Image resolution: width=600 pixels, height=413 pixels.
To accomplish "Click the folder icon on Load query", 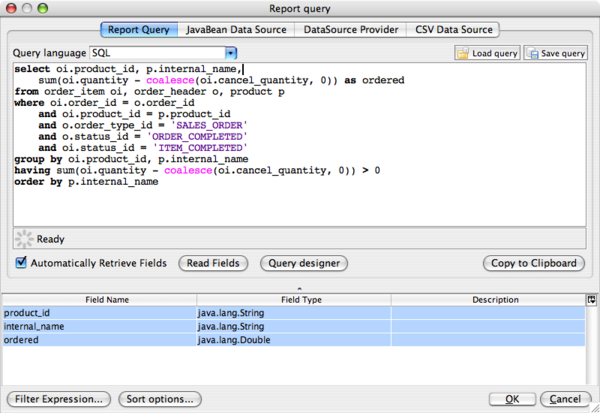I will coord(463,54).
